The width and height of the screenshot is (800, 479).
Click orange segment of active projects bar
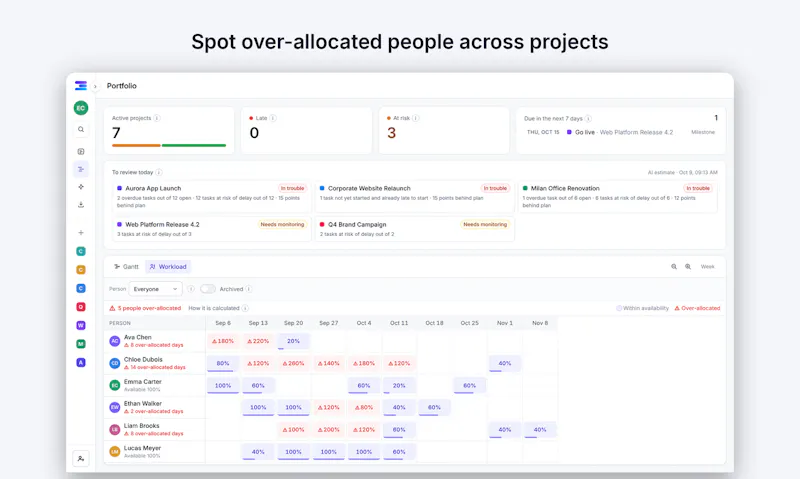tap(136, 145)
